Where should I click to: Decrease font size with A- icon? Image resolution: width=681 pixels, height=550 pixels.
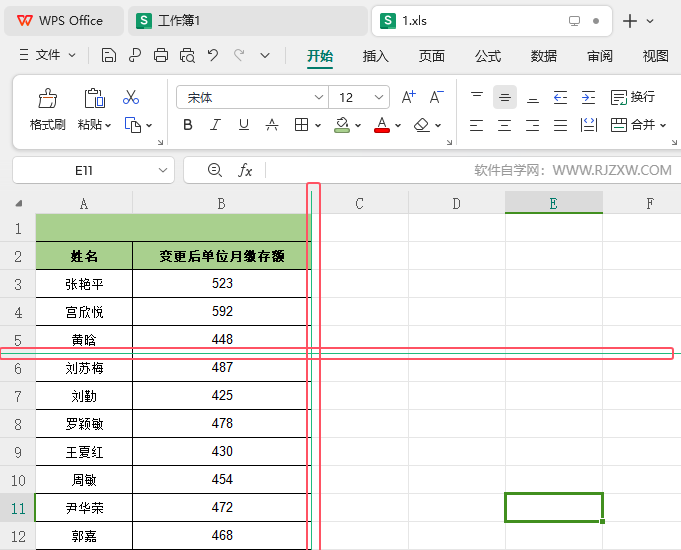point(436,97)
